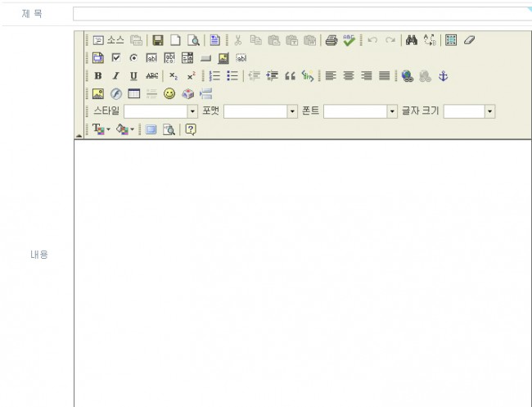Toggle Subscript formatting
Image resolution: width=532 pixels, height=407 pixels.
click(x=173, y=76)
